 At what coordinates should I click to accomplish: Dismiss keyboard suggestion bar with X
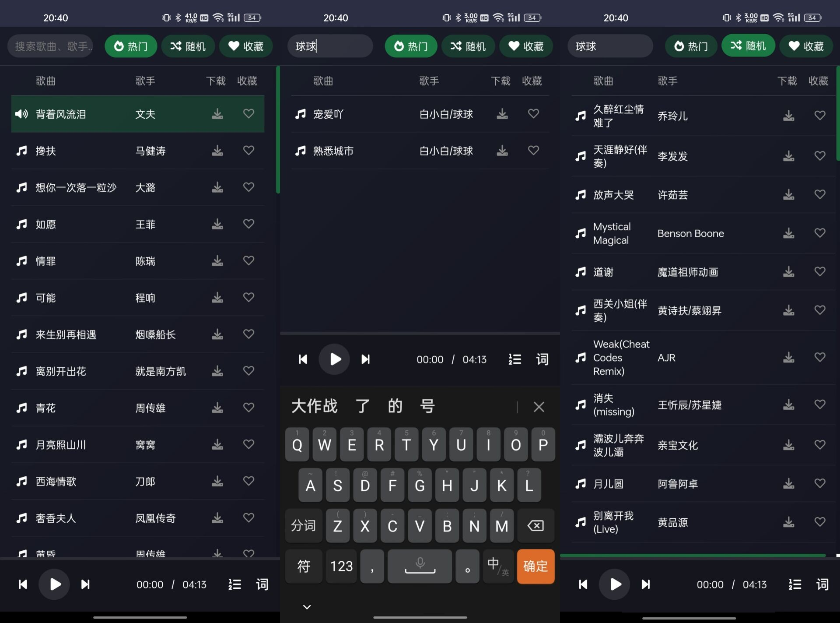(539, 407)
